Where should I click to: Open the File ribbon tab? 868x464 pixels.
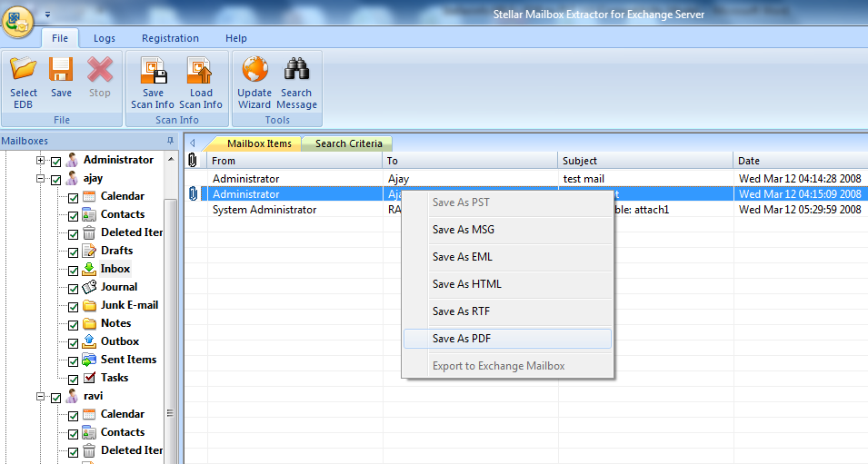point(60,38)
